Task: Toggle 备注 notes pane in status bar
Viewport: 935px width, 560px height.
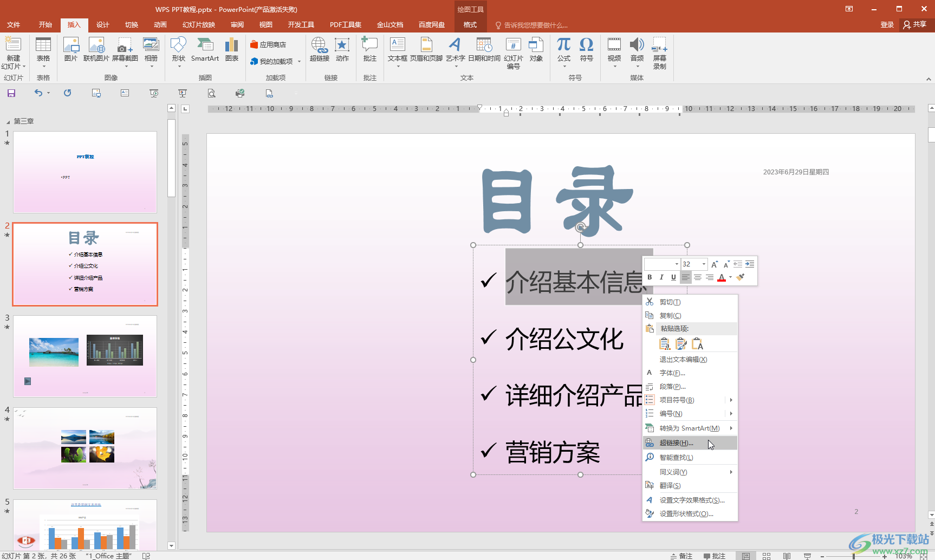Action: 681,556
